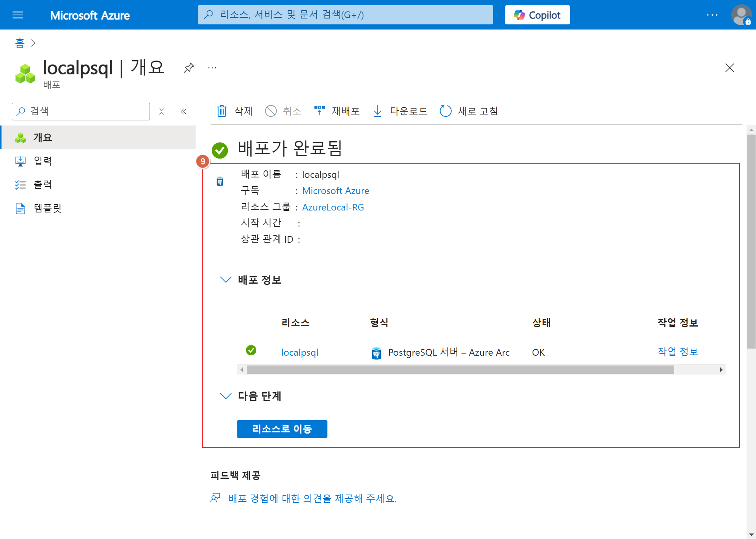Click the Redeploy (재배포) toolbar icon
756x539 pixels.
tap(319, 111)
